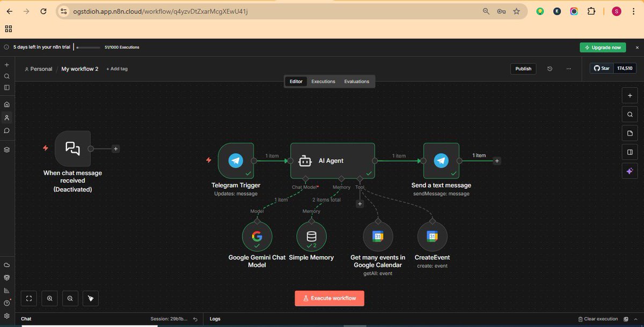Click the When chat message received node

coord(72,148)
